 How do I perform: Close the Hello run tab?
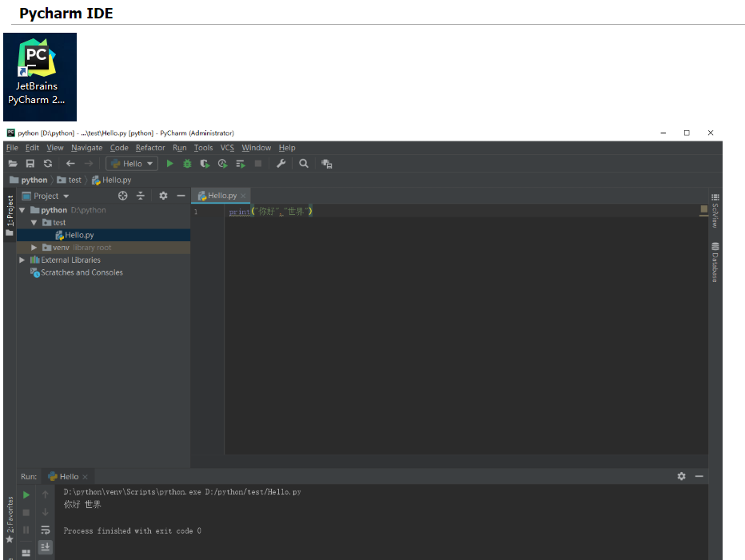pyautogui.click(x=85, y=477)
